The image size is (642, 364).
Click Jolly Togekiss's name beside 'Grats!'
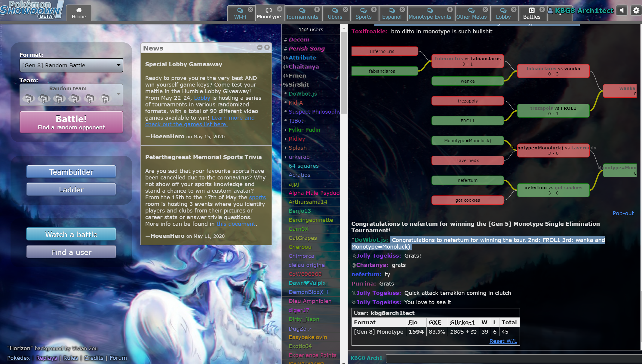379,255
